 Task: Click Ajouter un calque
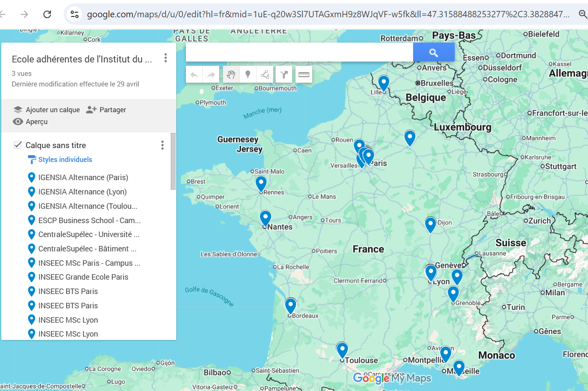53,110
